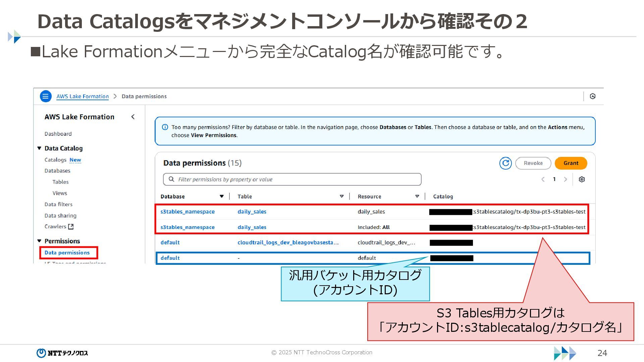Click the Revoke button

[533, 163]
